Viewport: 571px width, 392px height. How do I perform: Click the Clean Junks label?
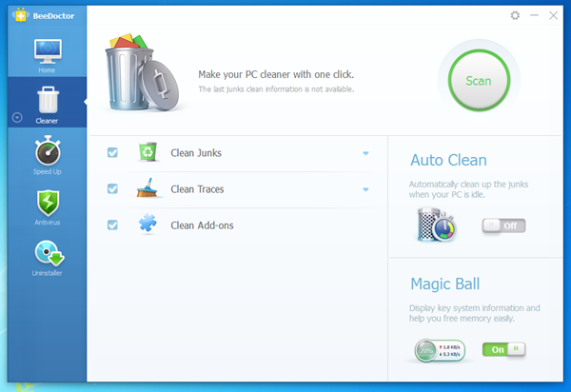point(196,153)
